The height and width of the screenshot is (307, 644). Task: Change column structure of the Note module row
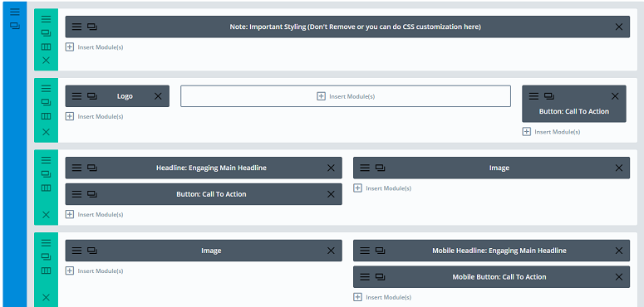click(x=46, y=46)
